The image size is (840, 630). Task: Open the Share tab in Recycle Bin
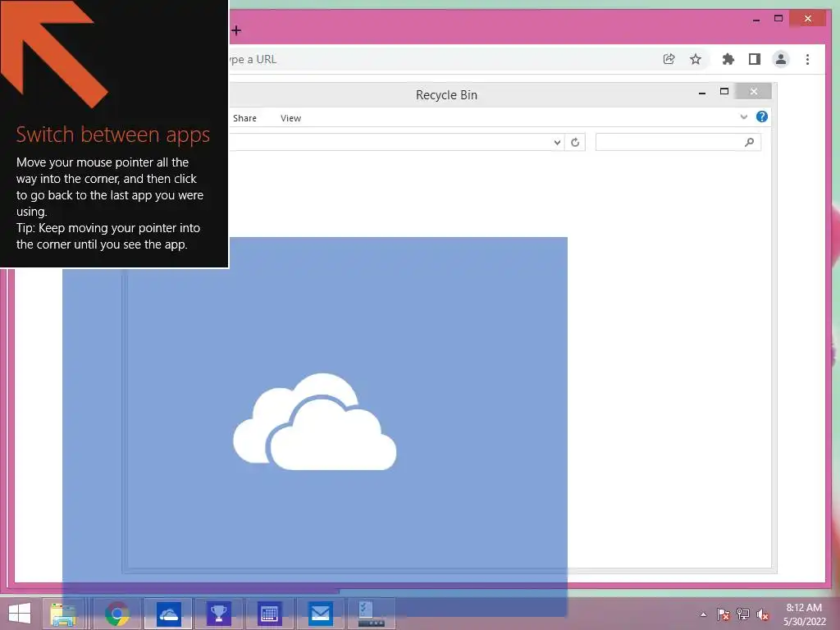click(x=244, y=118)
